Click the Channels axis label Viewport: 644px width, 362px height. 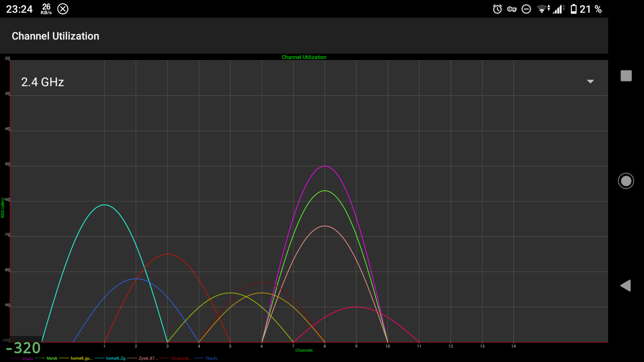[304, 350]
